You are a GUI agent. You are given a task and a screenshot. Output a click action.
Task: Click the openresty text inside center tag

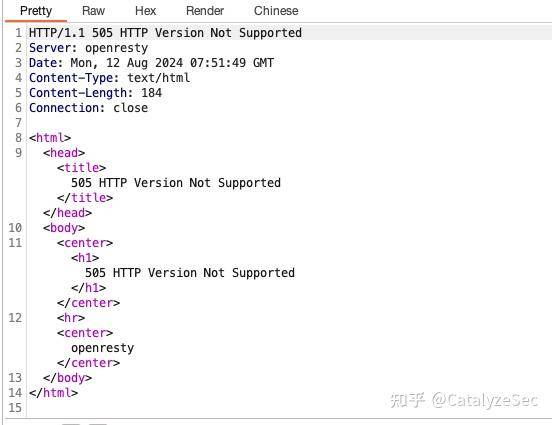tap(102, 348)
